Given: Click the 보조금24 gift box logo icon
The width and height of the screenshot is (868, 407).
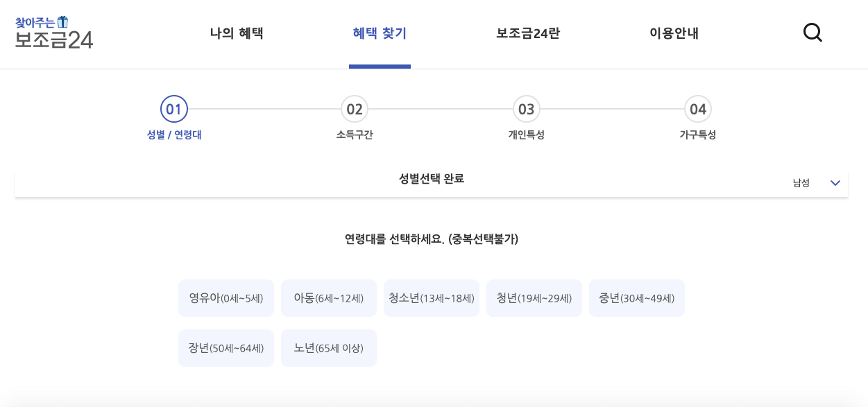Looking at the screenshot, I should [63, 21].
